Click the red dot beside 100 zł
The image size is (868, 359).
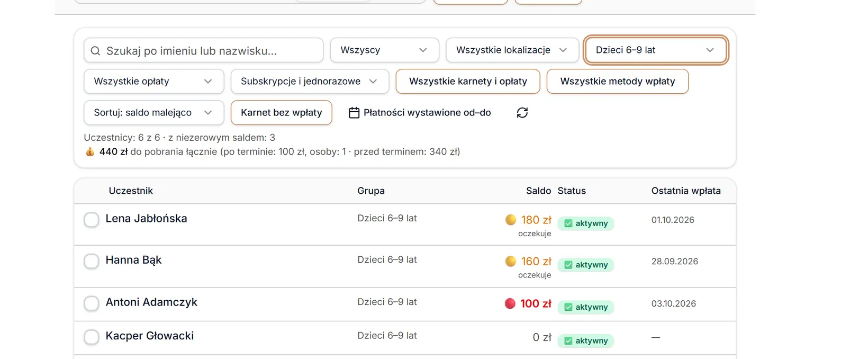(510, 303)
